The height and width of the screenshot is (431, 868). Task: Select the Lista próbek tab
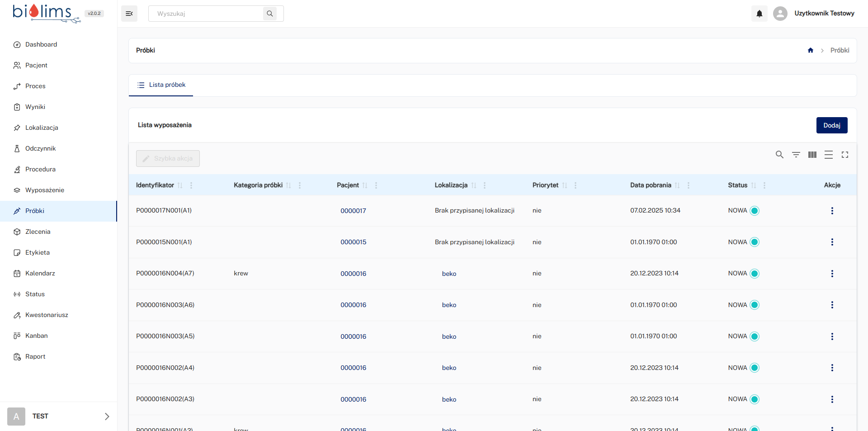[161, 85]
